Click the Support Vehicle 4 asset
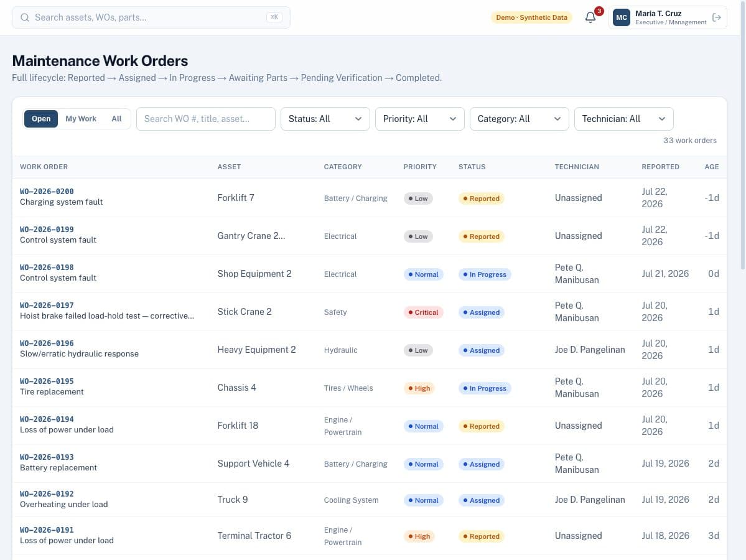746x560 pixels. point(253,464)
